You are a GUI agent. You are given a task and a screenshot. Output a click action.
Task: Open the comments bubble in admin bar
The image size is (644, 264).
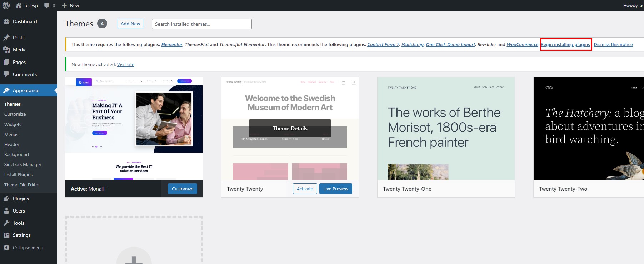[47, 5]
